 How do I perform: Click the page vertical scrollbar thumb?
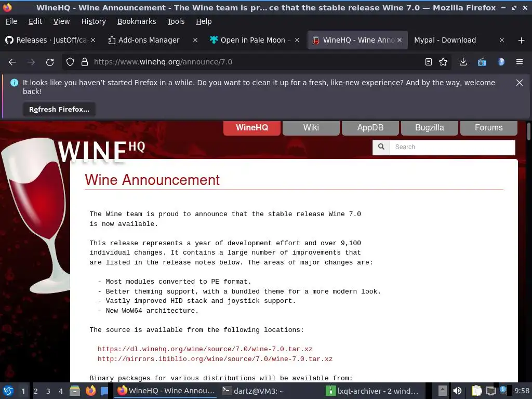pyautogui.click(x=528, y=131)
